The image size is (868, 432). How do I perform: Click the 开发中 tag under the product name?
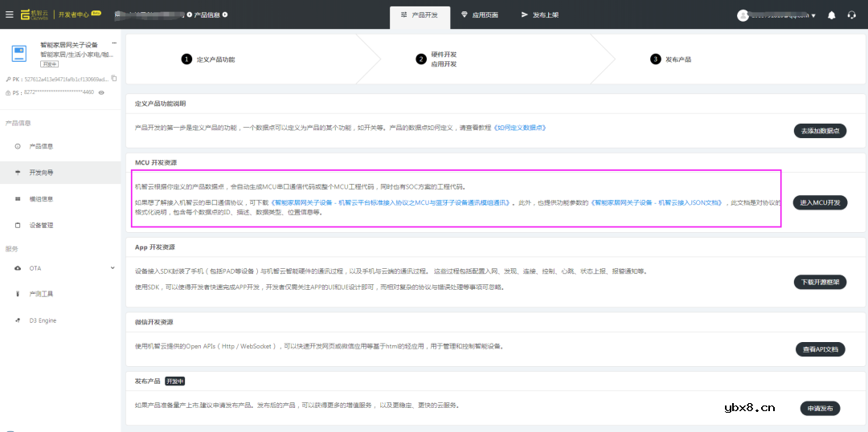[x=49, y=64]
